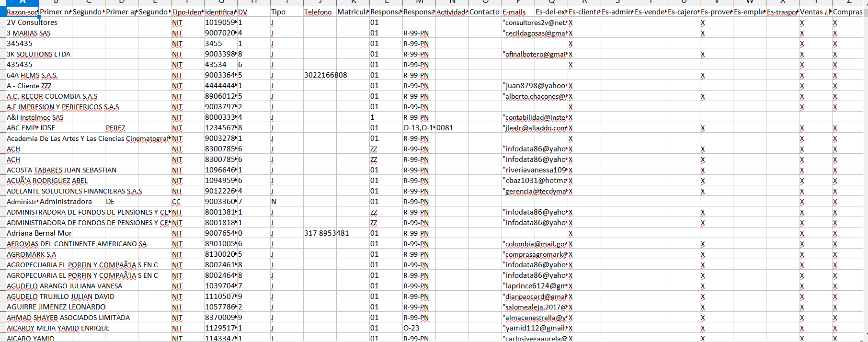Select the DV header cell
The height and width of the screenshot is (342, 868).
pos(253,12)
